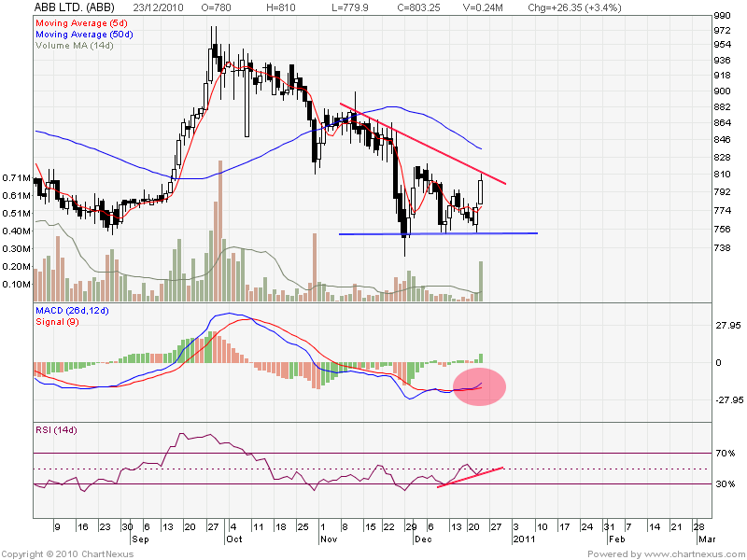Select the red descending trendline on price chart

point(420,140)
